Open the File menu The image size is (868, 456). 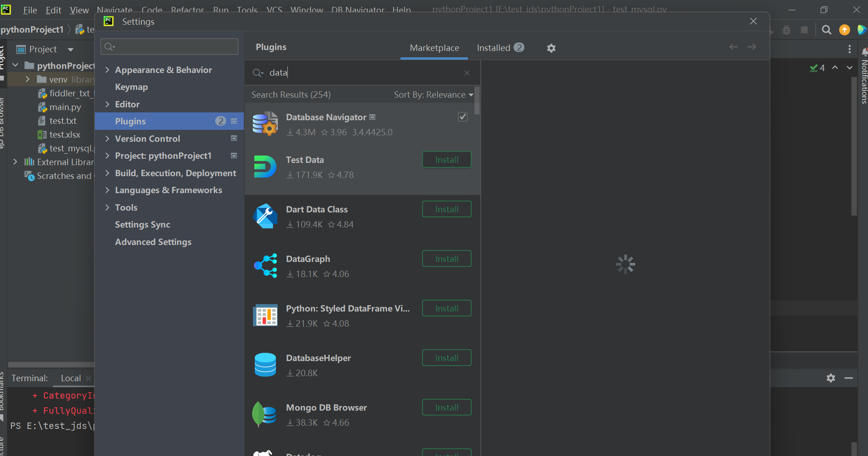pyautogui.click(x=30, y=10)
